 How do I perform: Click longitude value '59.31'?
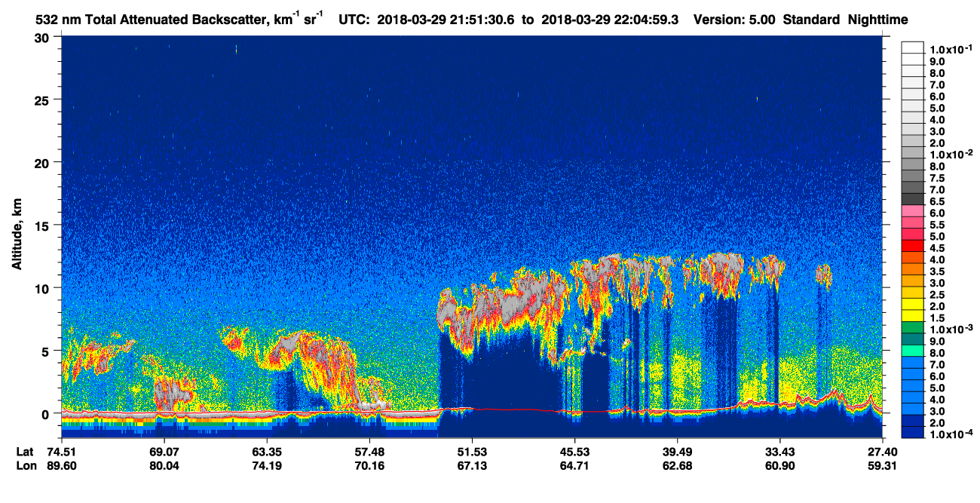[x=882, y=465]
